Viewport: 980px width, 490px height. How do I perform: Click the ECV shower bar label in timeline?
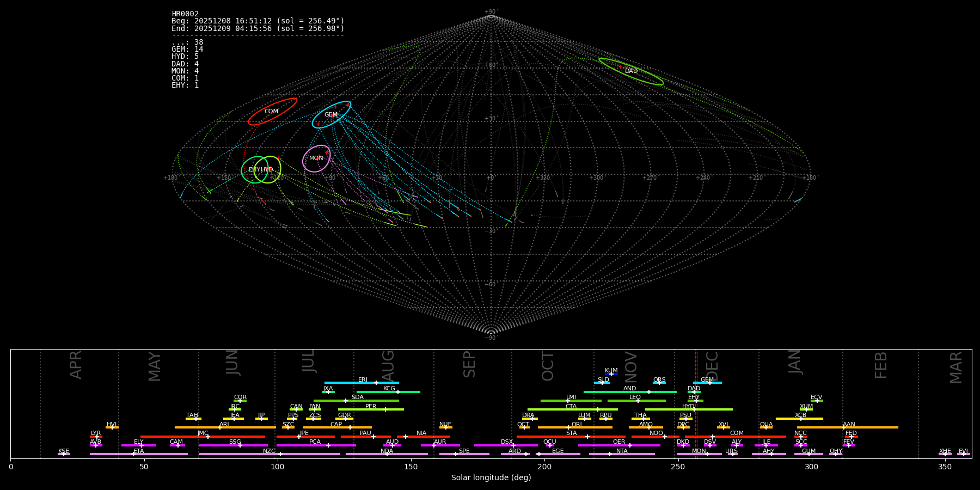pos(817,397)
